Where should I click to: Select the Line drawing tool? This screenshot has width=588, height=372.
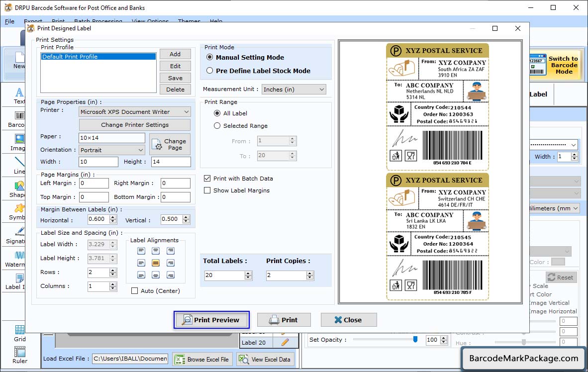19,162
